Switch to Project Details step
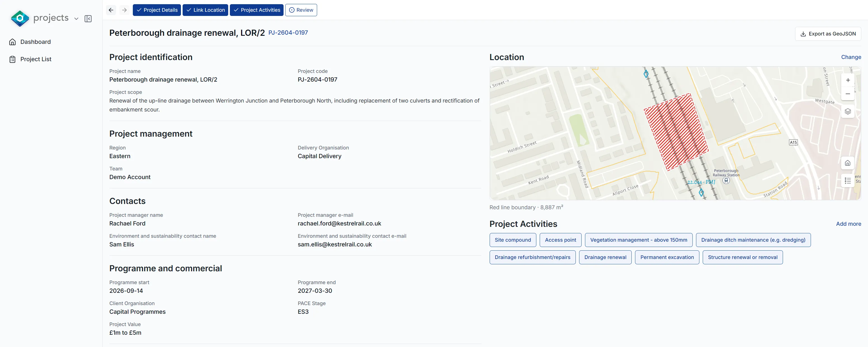This screenshot has height=347, width=868. pos(157,10)
